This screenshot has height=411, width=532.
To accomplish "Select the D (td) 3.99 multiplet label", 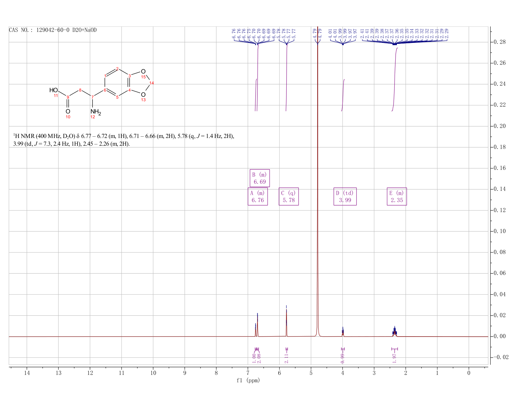I will click(345, 196).
